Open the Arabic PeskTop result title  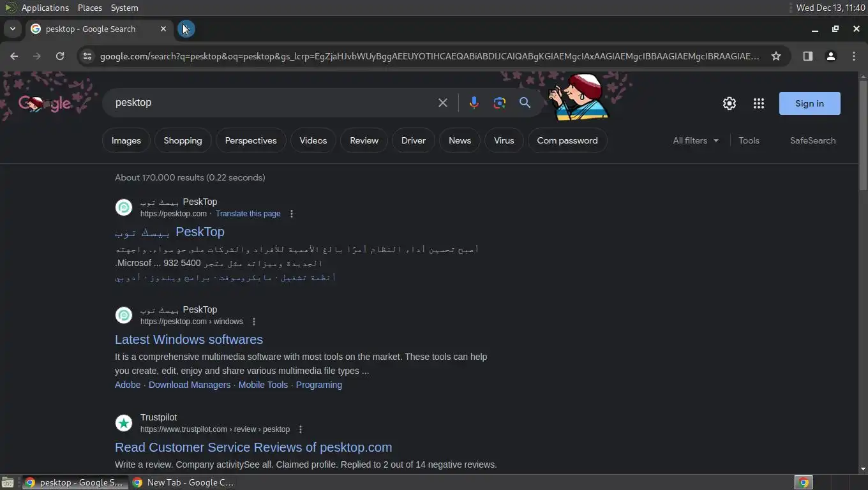170,232
